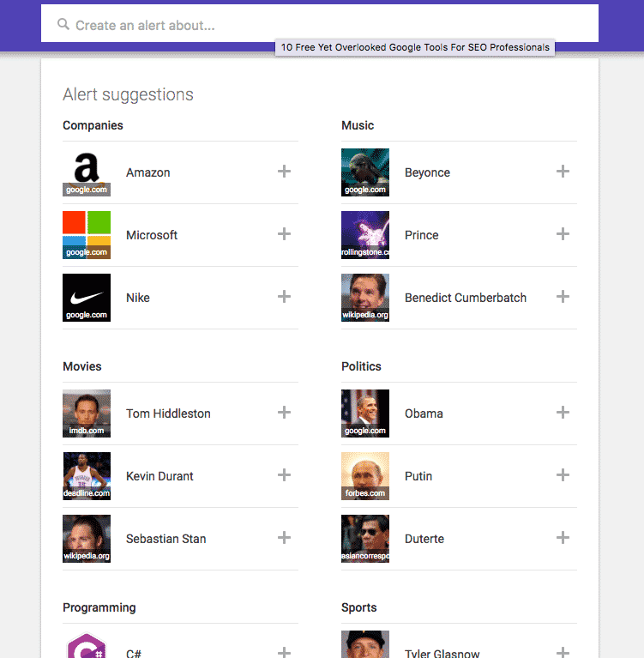Screen dimensions: 644x658
Task: Open the Beyonce thumbnail image
Action: (365, 172)
